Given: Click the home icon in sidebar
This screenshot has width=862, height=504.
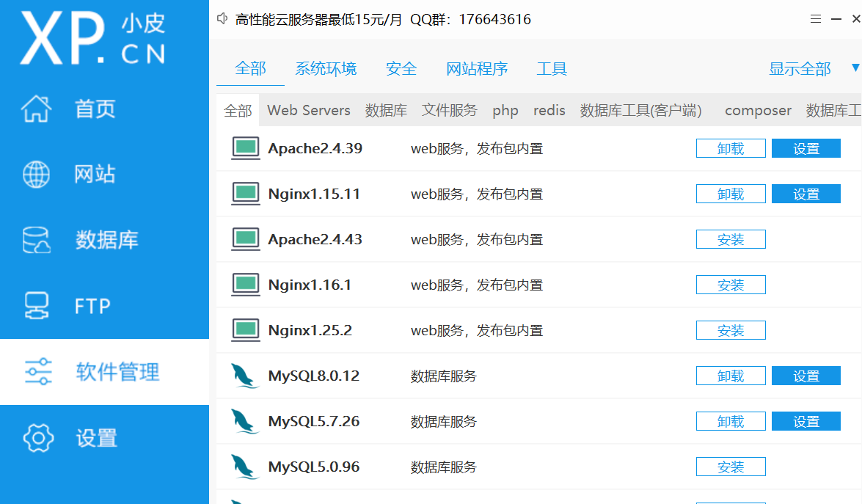Looking at the screenshot, I should coord(36,109).
